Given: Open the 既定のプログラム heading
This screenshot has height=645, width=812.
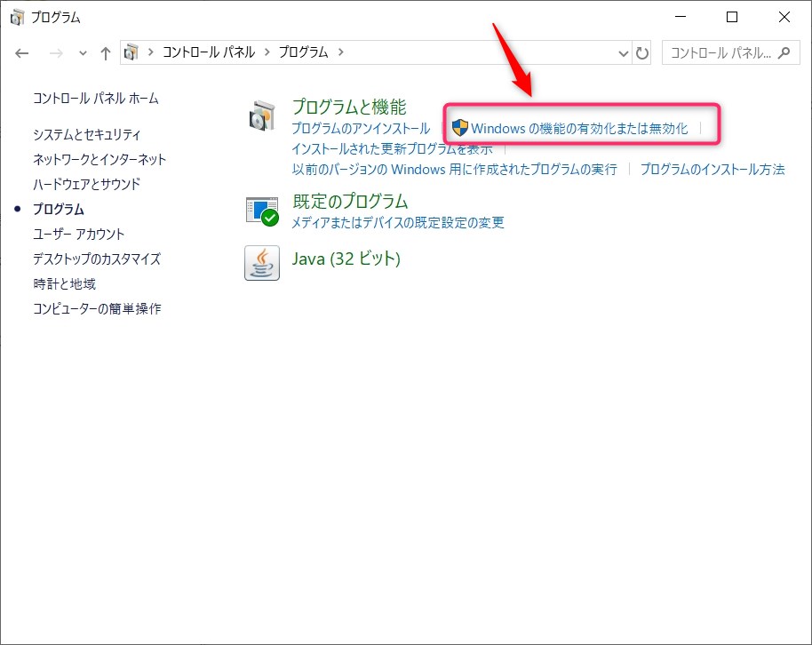Looking at the screenshot, I should [350, 201].
